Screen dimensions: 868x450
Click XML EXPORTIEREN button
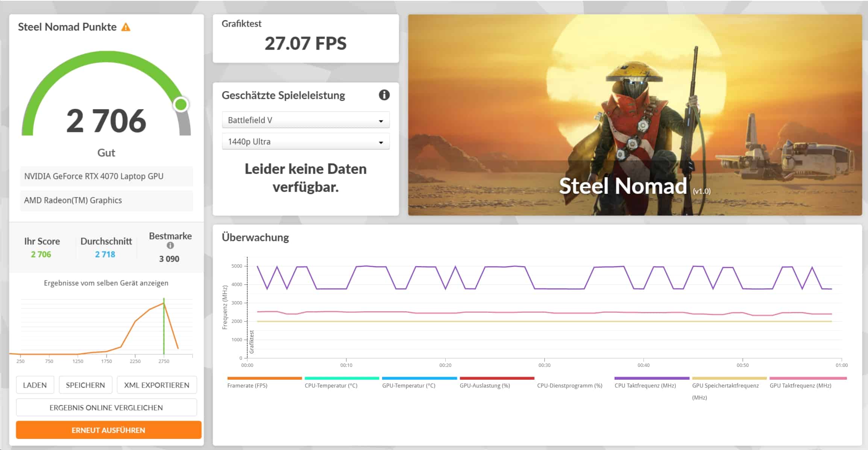pos(156,385)
